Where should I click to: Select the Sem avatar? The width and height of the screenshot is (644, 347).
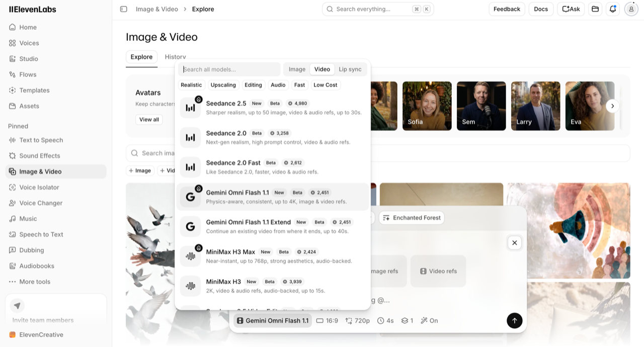(x=481, y=106)
